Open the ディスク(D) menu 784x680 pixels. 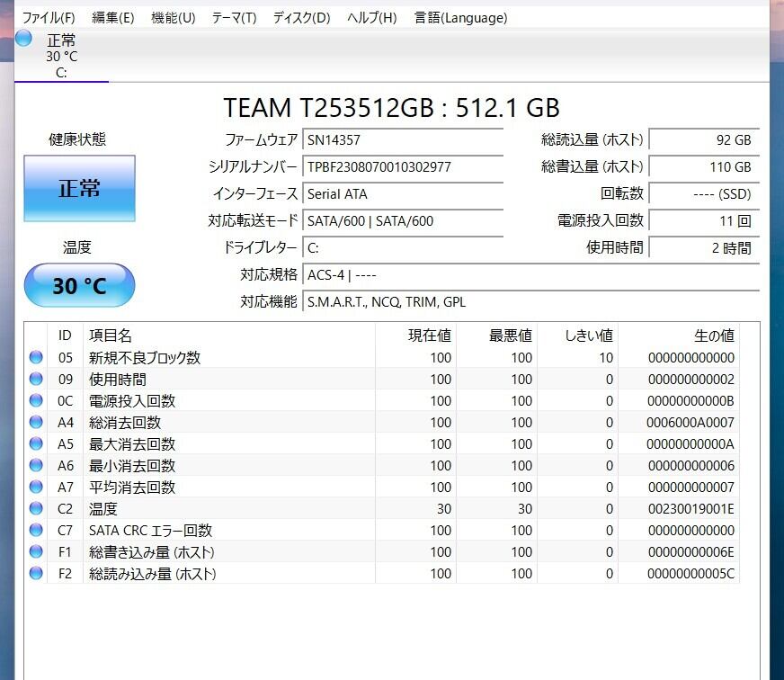tap(301, 18)
